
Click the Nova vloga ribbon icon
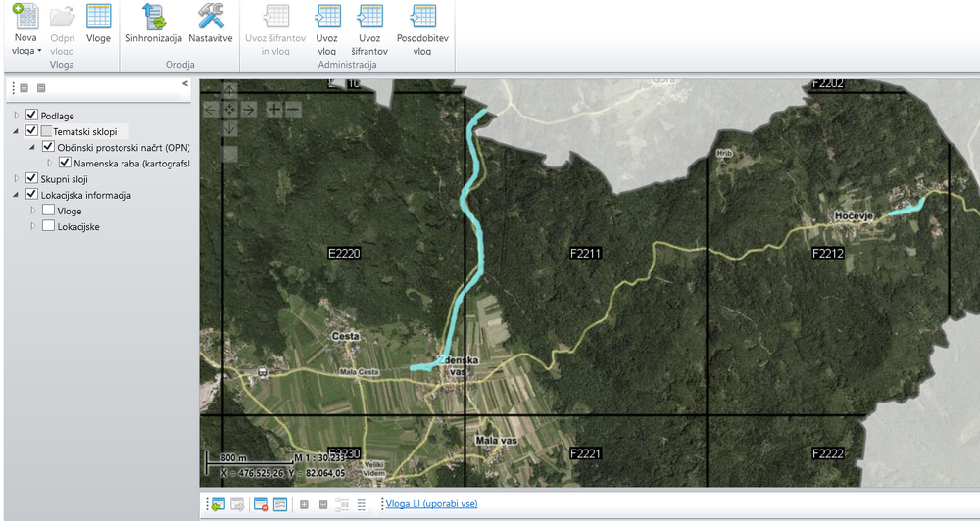coord(25,17)
